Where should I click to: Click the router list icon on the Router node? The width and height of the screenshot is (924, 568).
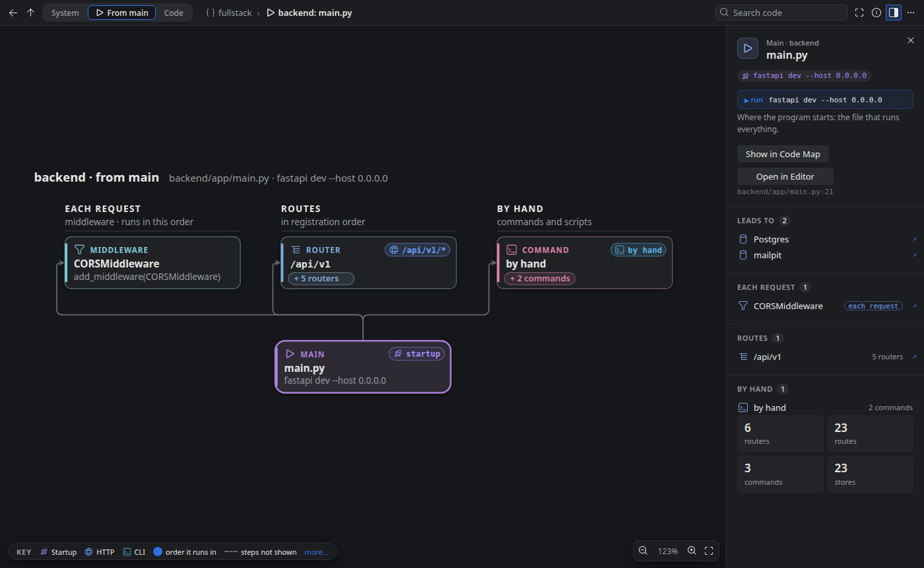point(296,250)
